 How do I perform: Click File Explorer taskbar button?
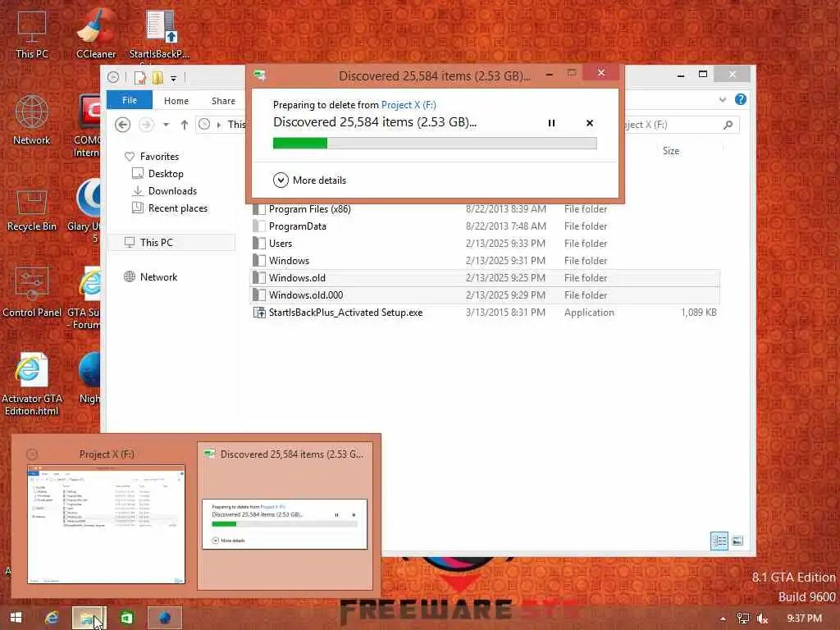pyautogui.click(x=89, y=619)
